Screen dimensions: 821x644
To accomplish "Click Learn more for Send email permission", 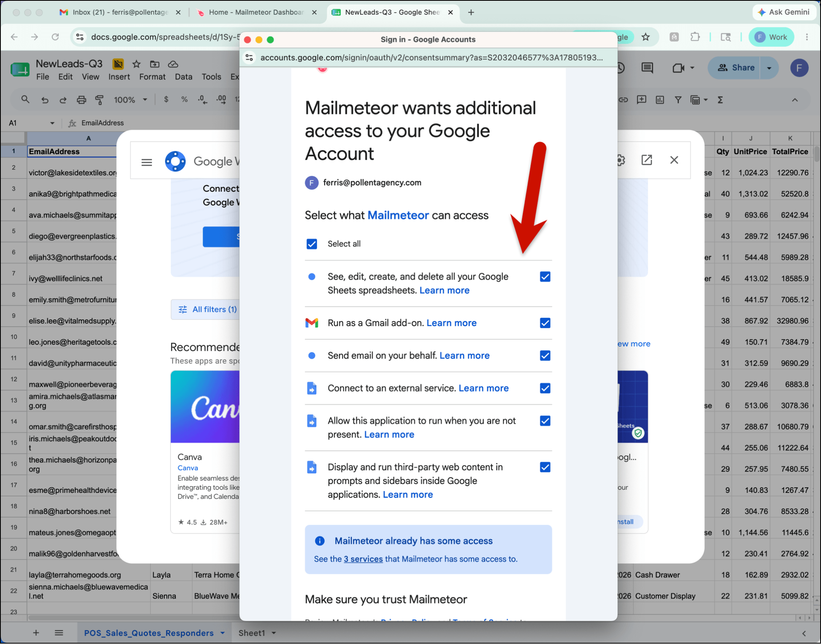I will point(465,355).
